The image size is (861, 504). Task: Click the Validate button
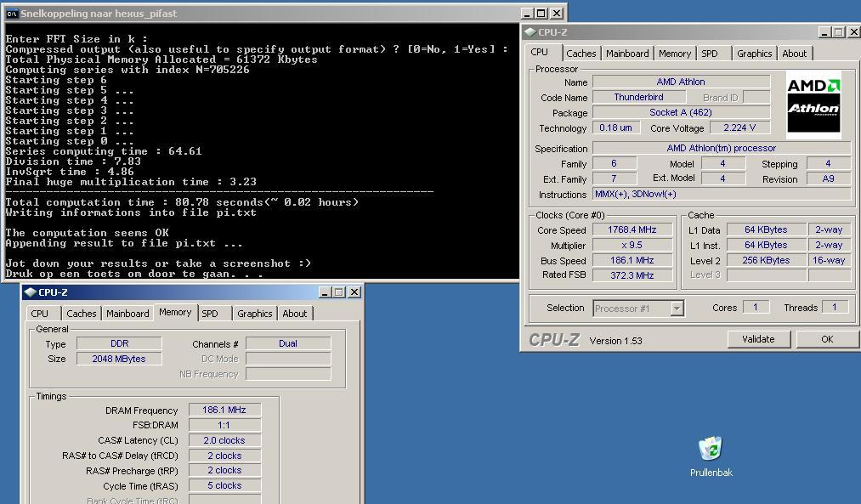tap(758, 339)
